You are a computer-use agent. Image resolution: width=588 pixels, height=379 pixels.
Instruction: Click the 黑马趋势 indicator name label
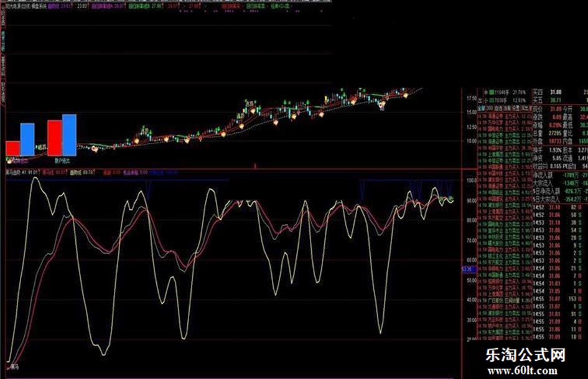pyautogui.click(x=12, y=172)
